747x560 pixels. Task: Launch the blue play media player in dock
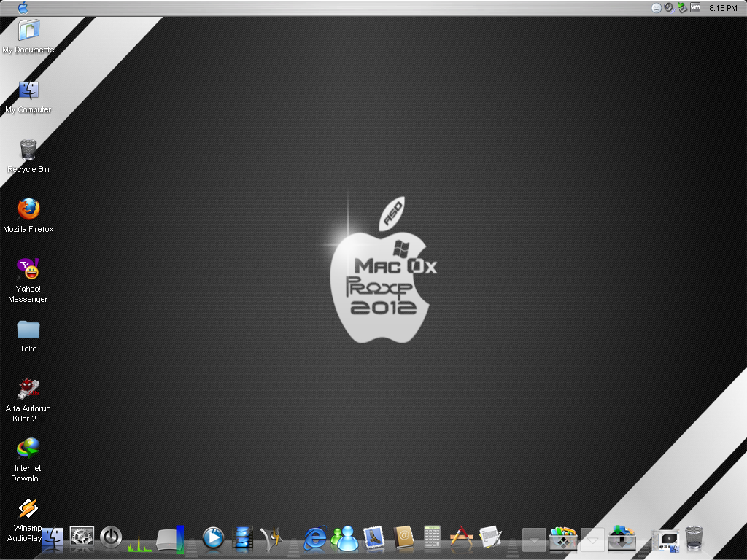coord(213,538)
